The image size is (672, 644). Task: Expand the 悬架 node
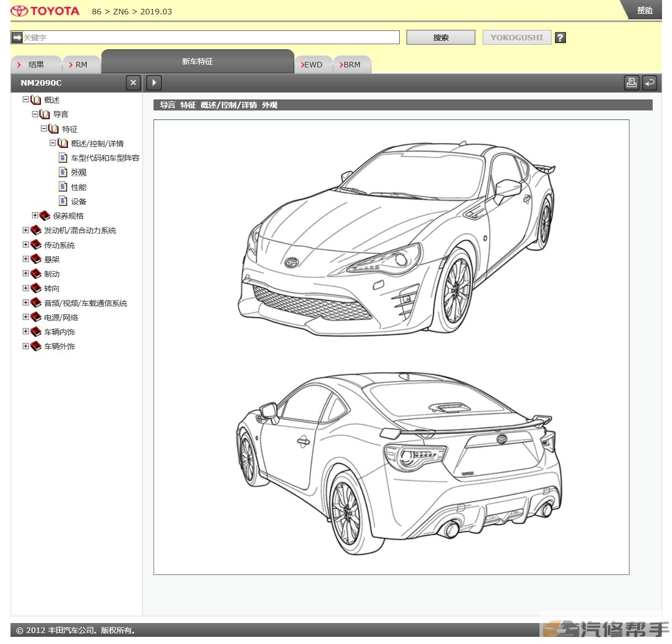[25, 258]
